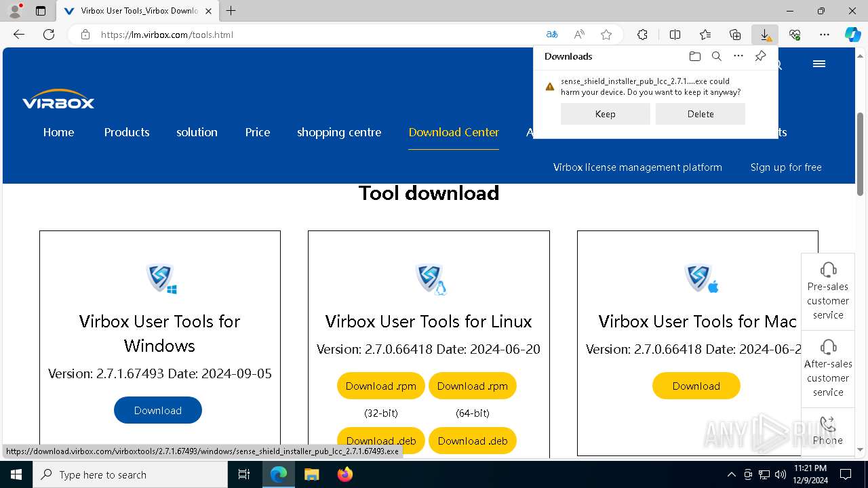868x488 pixels.
Task: Open Extensions puzzle icon
Action: 642,35
